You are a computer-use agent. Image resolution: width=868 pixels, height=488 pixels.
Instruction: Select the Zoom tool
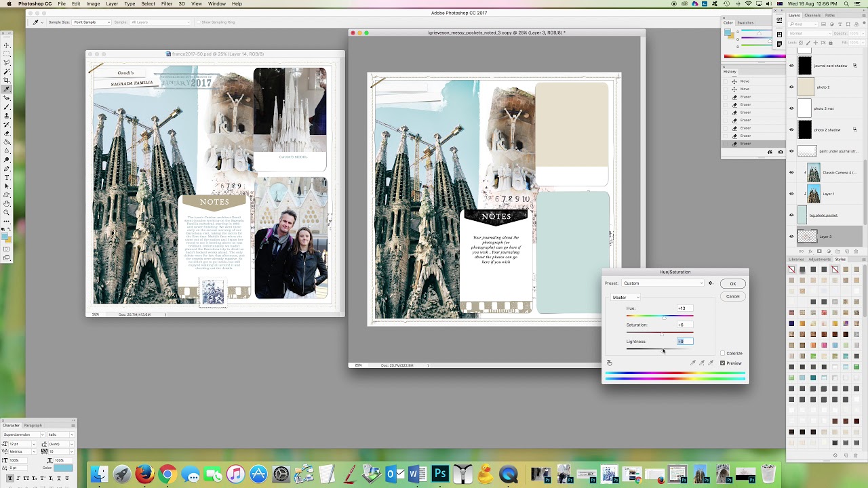click(x=7, y=212)
